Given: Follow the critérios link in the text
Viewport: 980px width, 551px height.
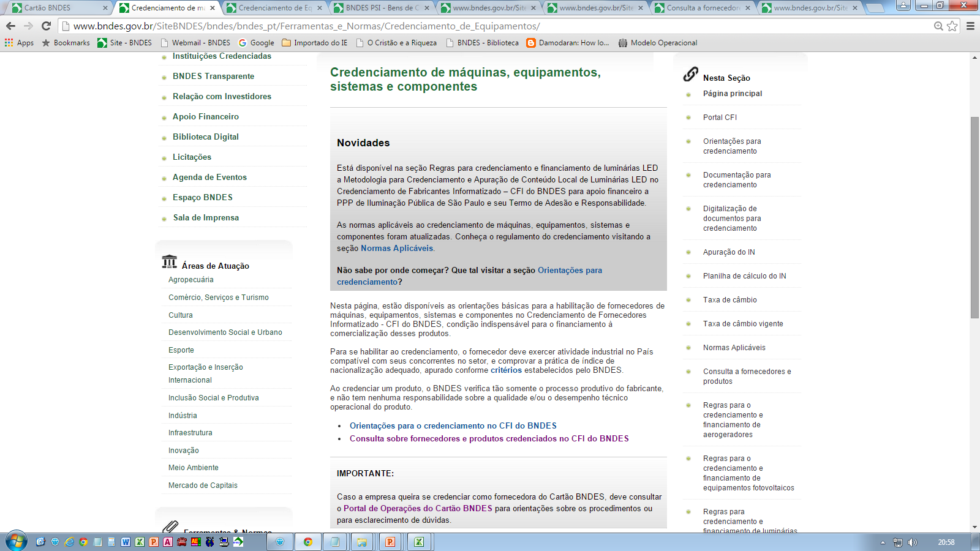Looking at the screenshot, I should [506, 370].
